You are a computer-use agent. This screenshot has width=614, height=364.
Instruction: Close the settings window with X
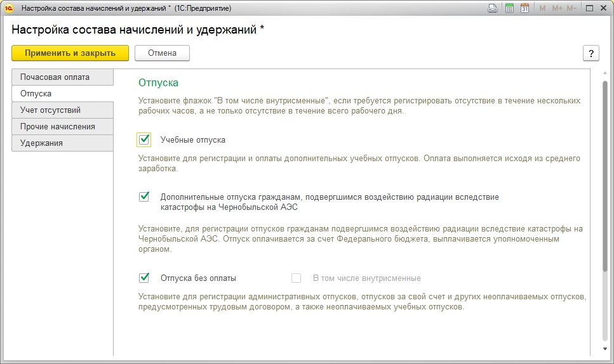click(603, 8)
